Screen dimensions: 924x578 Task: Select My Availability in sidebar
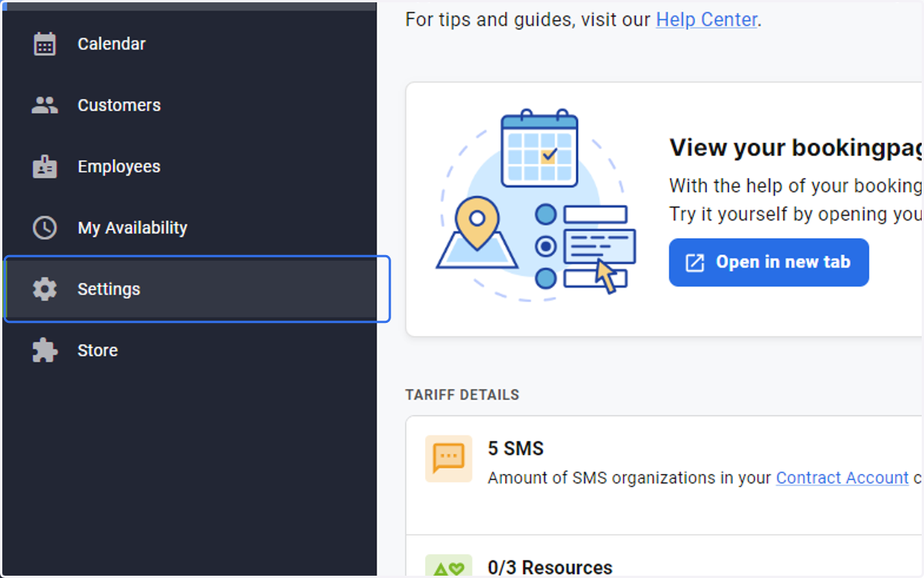pyautogui.click(x=190, y=227)
